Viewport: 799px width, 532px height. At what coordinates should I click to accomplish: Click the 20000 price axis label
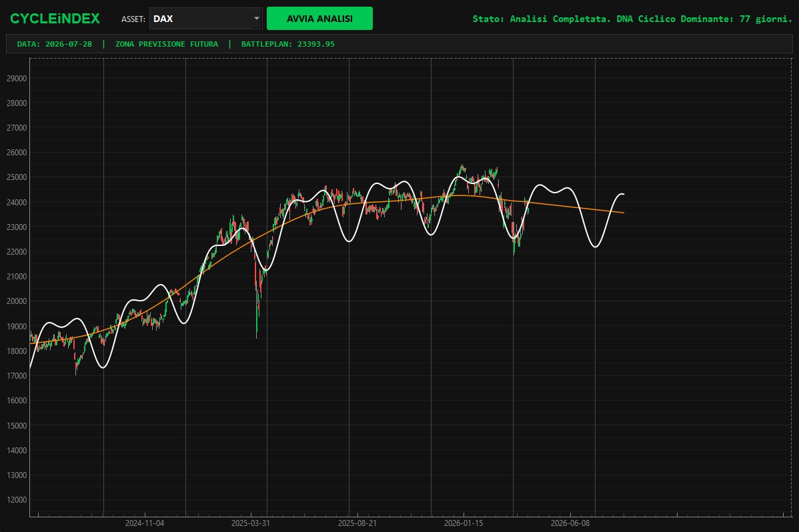coord(16,301)
